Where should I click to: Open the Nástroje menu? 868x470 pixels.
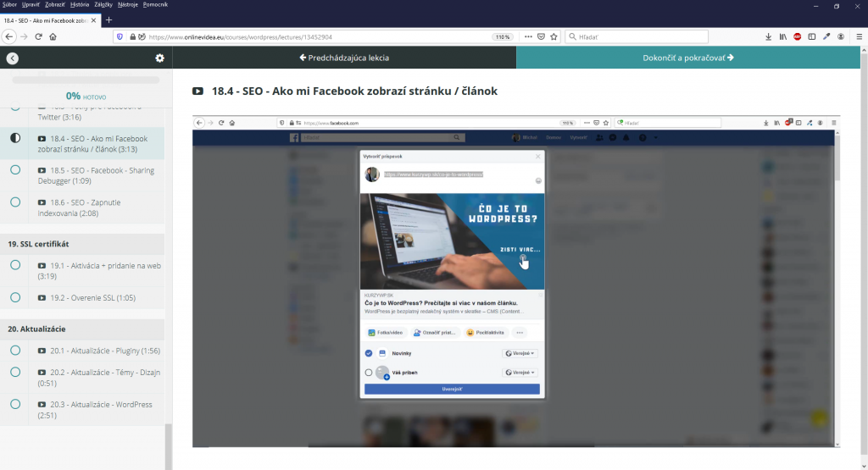coord(128,4)
